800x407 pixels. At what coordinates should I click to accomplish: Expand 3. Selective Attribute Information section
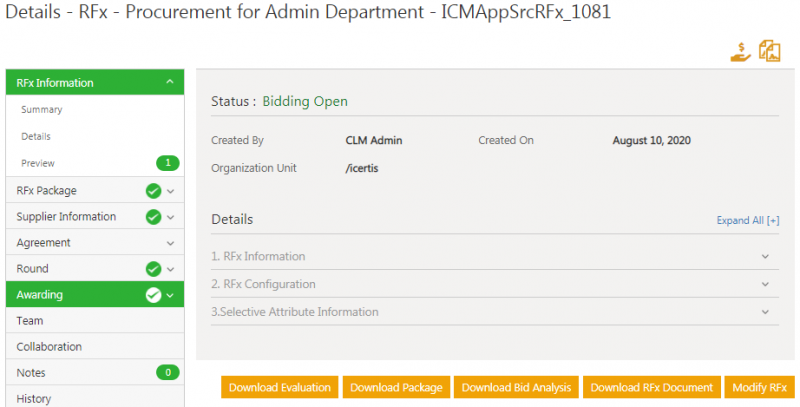click(x=765, y=312)
